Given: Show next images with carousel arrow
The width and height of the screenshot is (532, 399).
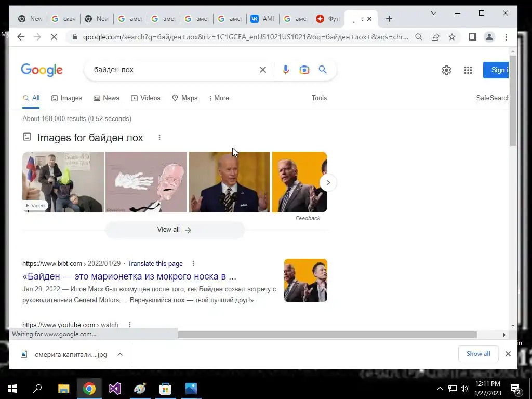Looking at the screenshot, I should click(328, 182).
